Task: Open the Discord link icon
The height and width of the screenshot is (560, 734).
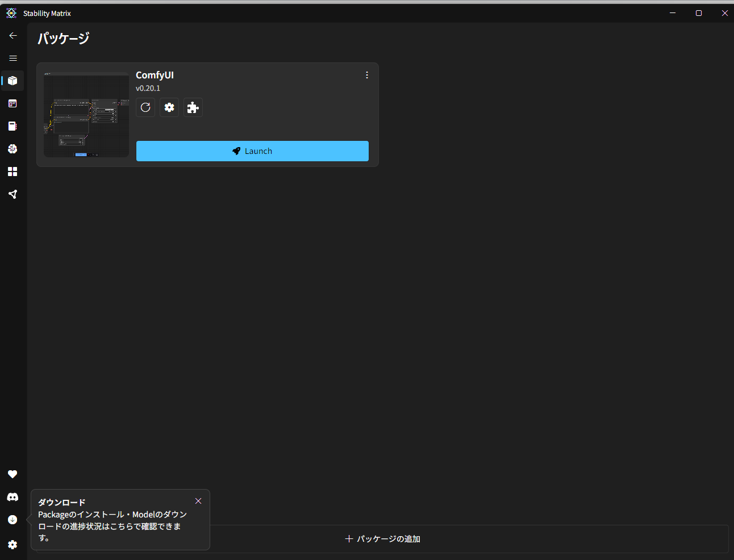Action: (12, 497)
